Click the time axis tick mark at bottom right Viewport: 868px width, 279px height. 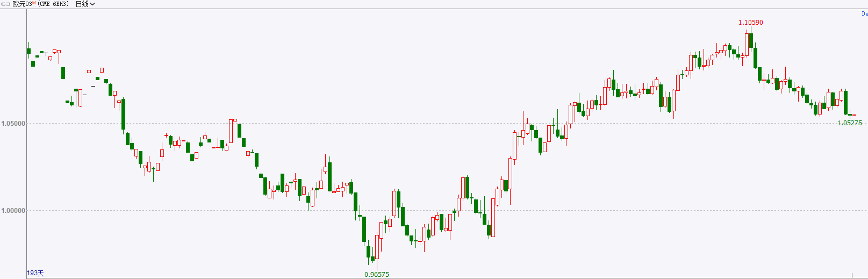[852, 275]
